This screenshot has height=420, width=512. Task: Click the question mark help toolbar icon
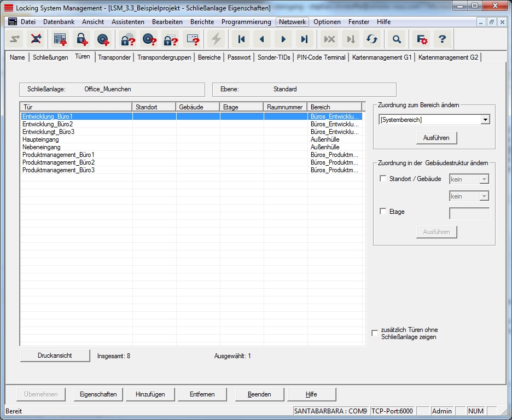click(x=443, y=39)
